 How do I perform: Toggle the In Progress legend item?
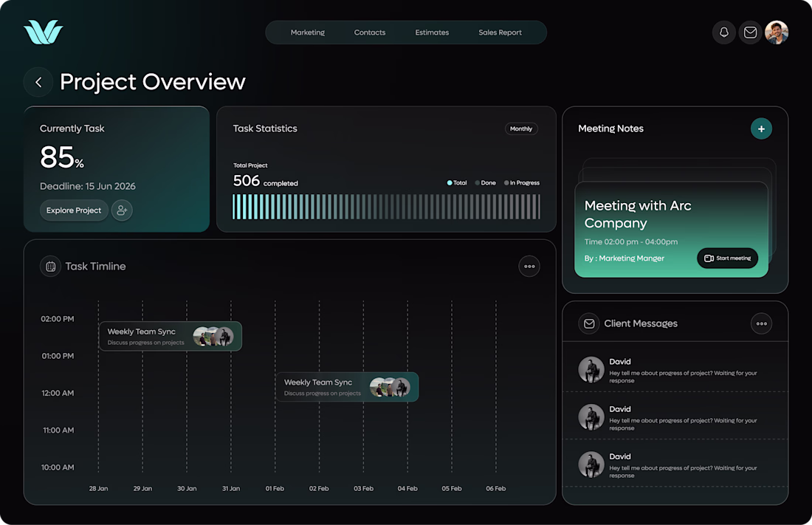(521, 183)
